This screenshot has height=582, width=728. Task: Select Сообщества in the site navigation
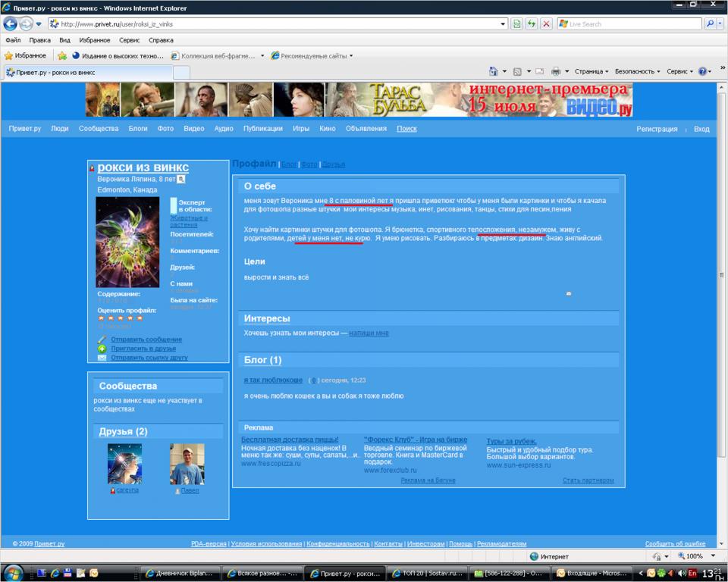point(99,129)
